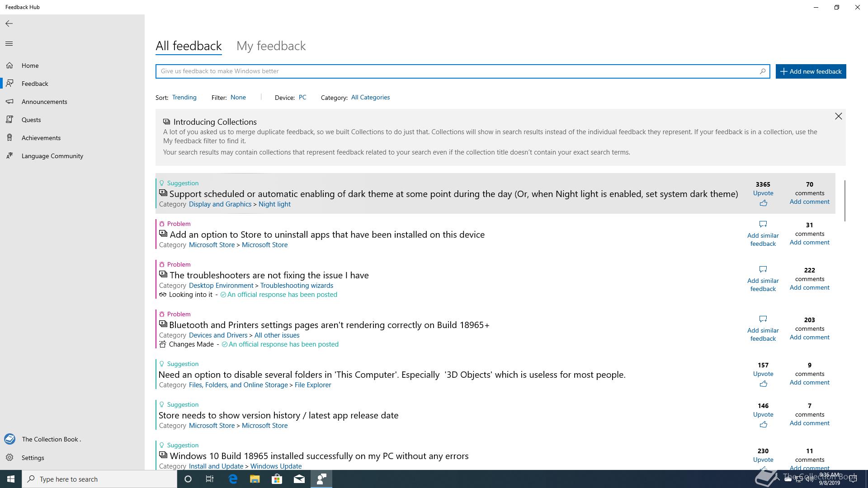Open Mail from the taskbar
The height and width of the screenshot is (488, 868).
(299, 479)
